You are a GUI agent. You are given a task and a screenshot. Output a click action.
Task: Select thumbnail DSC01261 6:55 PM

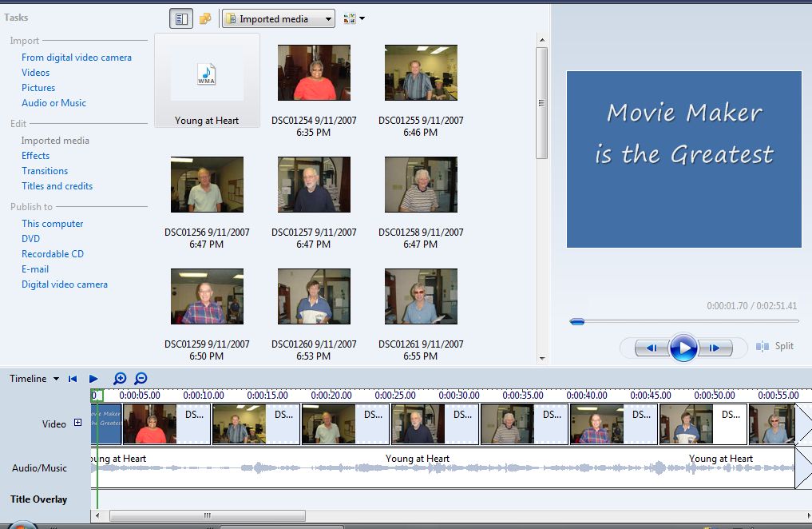click(x=421, y=296)
